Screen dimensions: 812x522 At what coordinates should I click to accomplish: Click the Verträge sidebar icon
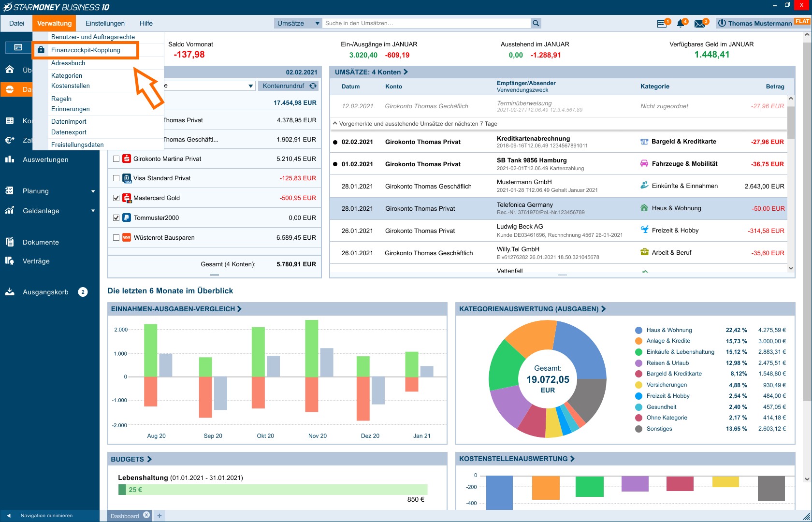[x=10, y=261]
